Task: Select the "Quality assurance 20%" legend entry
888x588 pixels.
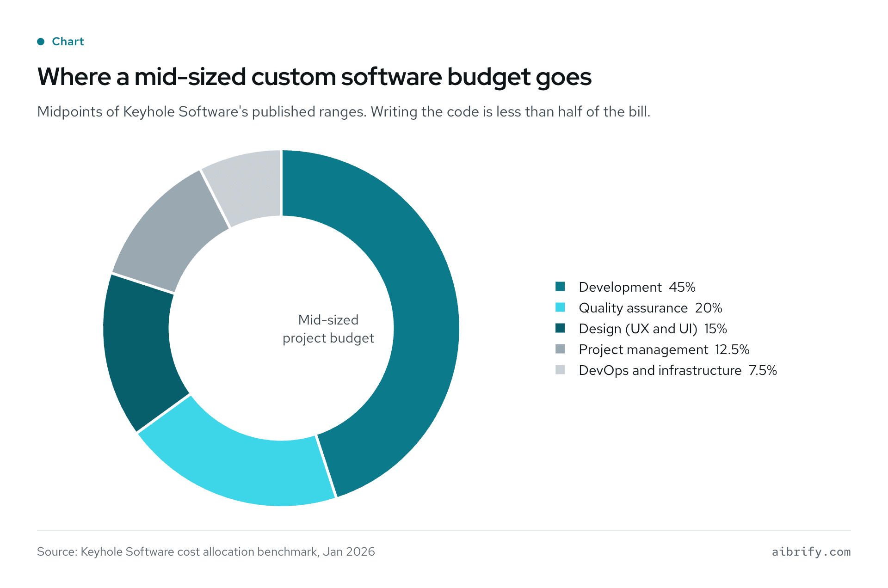Action: pos(650,308)
